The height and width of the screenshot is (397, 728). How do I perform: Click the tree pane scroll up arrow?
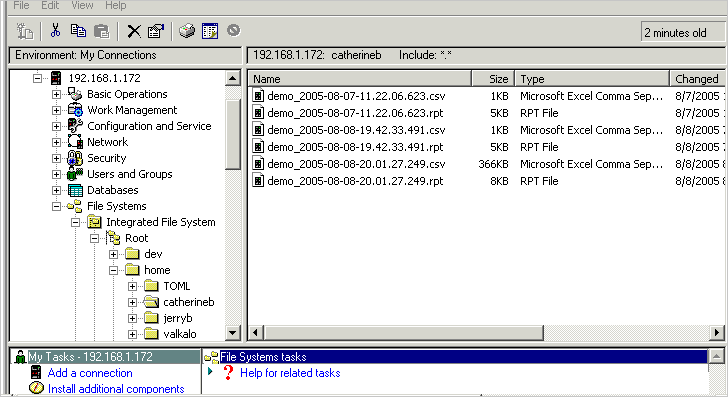point(233,78)
